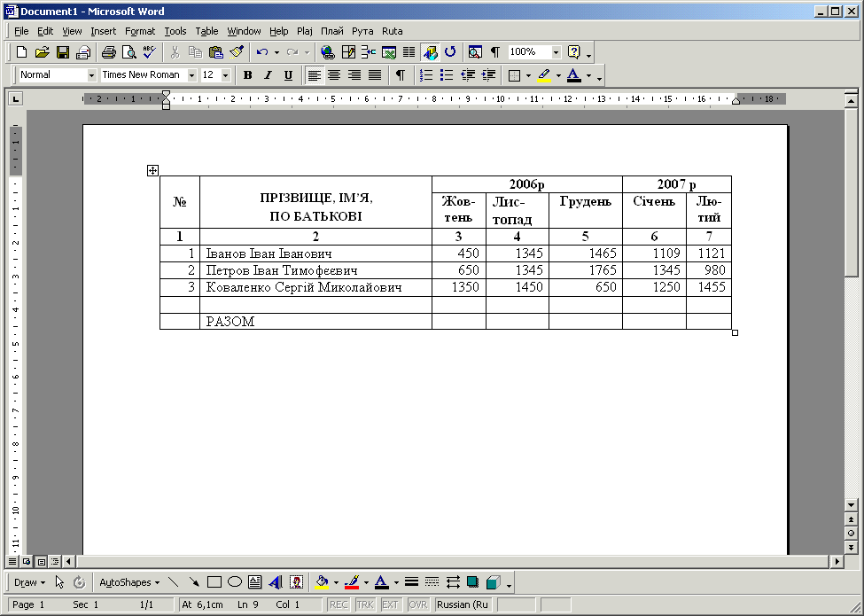The height and width of the screenshot is (616, 864).
Task: Center the text
Action: point(334,75)
